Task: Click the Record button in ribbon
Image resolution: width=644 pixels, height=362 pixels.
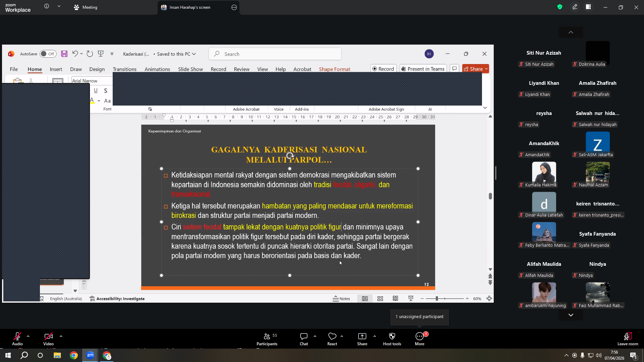Action: [384, 69]
